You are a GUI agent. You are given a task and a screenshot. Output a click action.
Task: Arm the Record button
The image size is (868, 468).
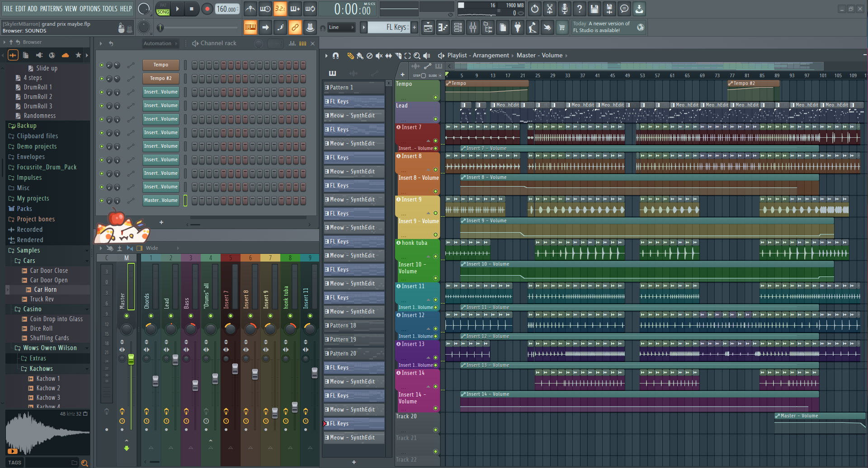[207, 9]
